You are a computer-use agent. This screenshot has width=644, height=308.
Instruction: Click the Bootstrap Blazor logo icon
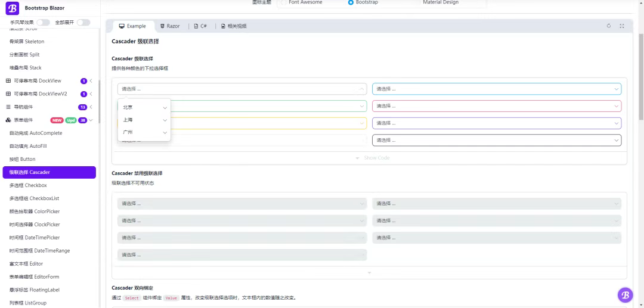pos(13,8)
